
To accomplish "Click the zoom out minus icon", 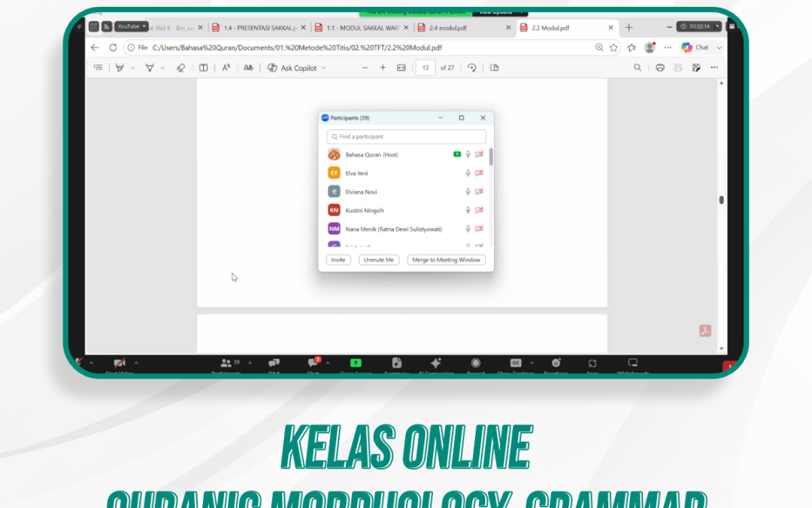I will [x=365, y=68].
